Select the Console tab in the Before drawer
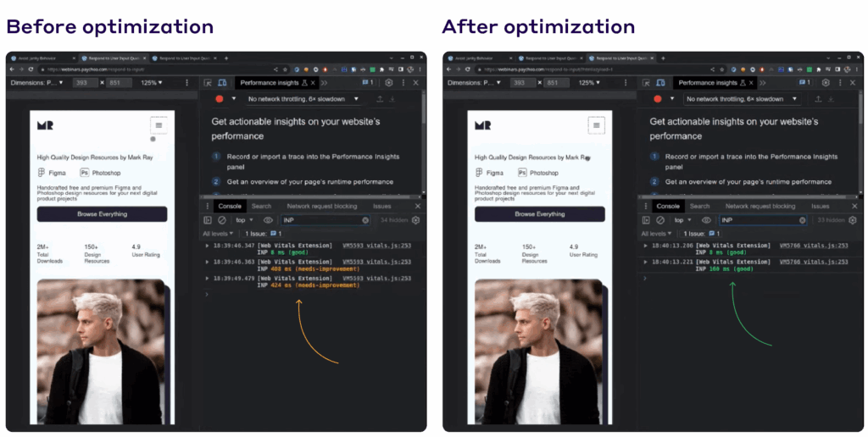 230,207
